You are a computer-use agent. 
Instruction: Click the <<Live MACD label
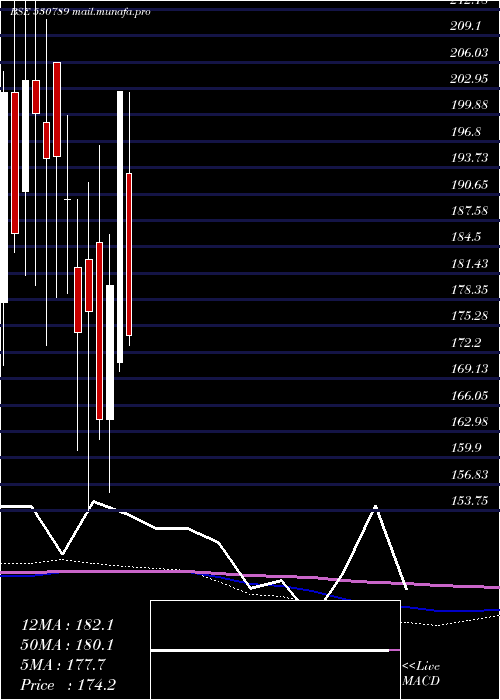click(421, 674)
